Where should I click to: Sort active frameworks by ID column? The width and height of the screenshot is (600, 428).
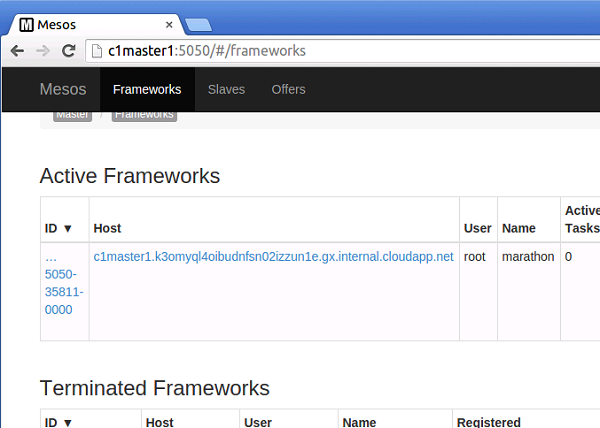click(x=58, y=228)
